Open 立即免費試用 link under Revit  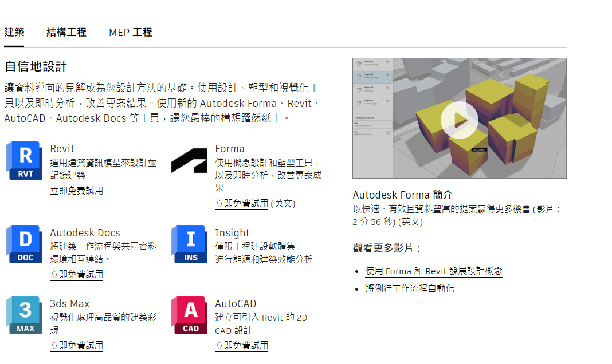pyautogui.click(x=77, y=191)
